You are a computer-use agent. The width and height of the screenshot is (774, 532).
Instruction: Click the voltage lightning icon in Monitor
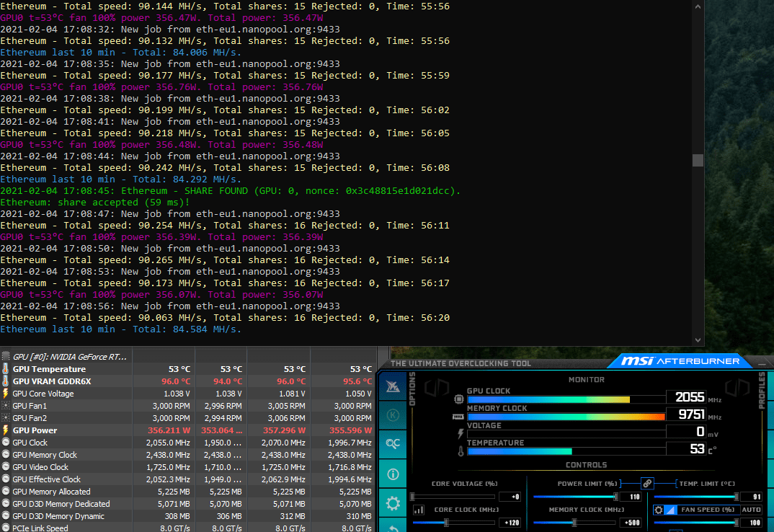(x=460, y=434)
